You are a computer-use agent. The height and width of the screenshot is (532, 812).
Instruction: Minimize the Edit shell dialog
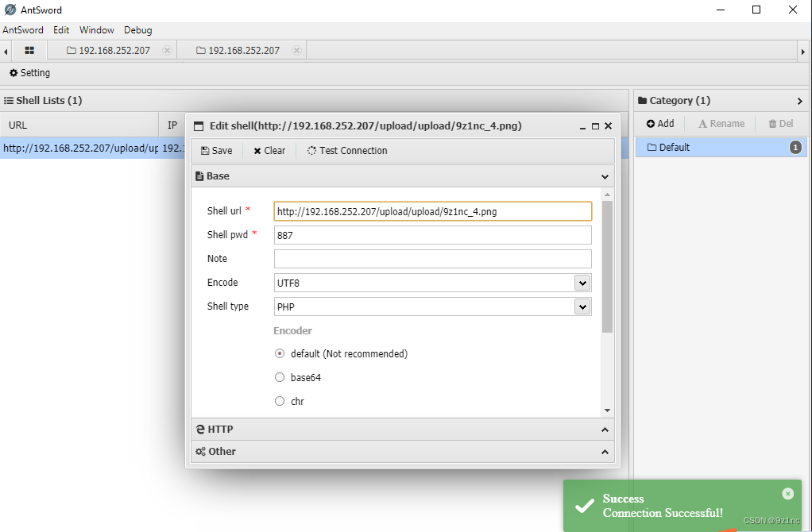click(x=582, y=126)
